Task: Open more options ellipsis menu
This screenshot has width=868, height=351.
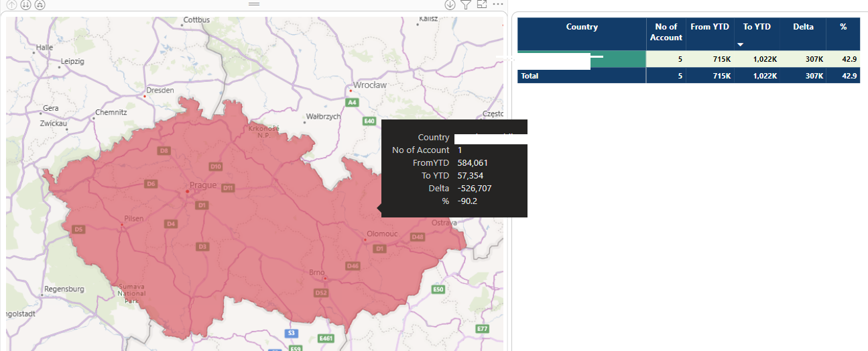Action: point(498,4)
